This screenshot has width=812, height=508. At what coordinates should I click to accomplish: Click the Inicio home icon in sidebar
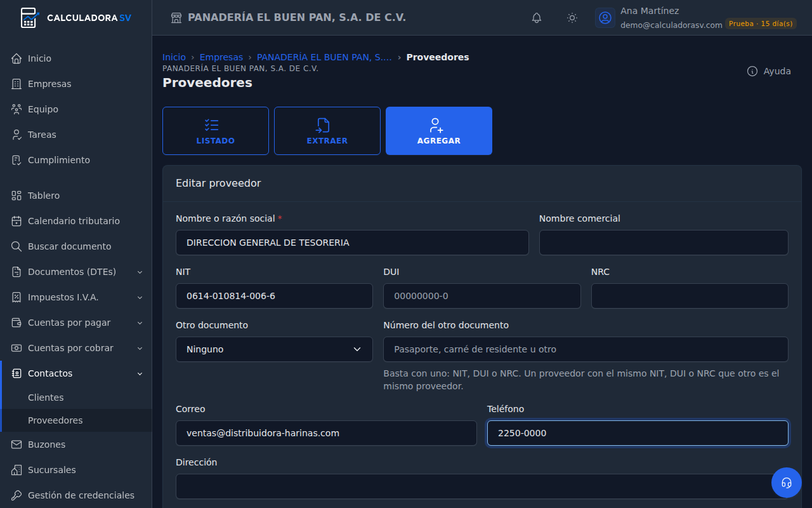16,58
